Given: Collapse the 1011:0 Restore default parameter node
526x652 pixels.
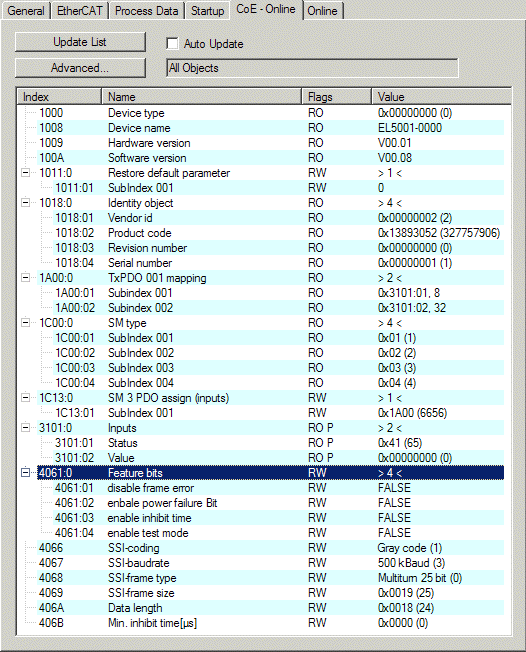Looking at the screenshot, I should pos(25,173).
